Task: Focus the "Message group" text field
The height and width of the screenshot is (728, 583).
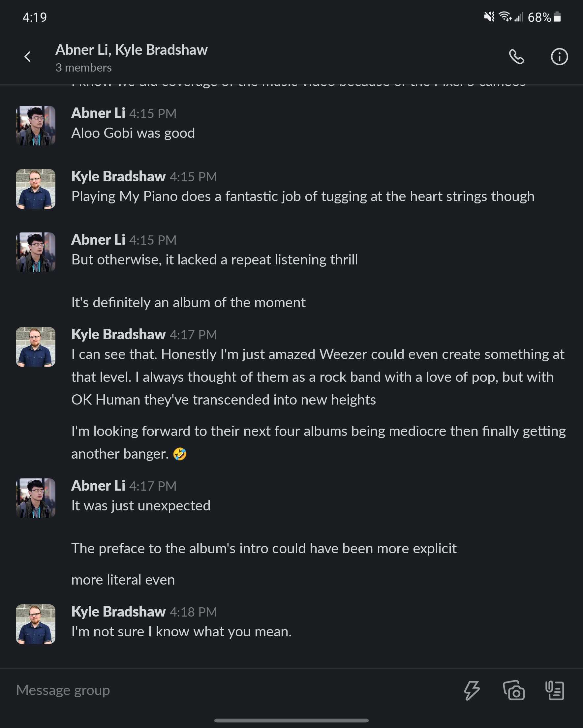Action: pyautogui.click(x=203, y=690)
